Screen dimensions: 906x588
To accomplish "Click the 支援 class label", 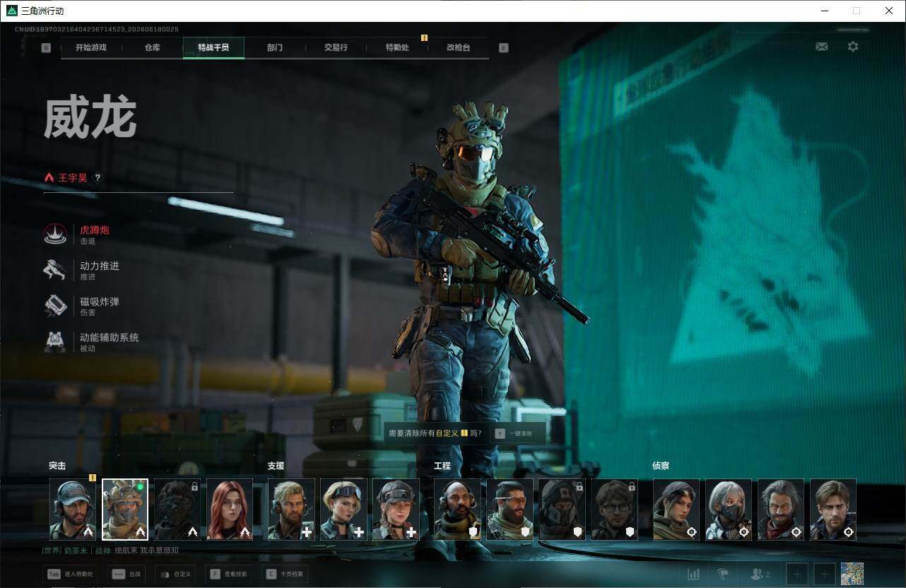I will coord(276,466).
